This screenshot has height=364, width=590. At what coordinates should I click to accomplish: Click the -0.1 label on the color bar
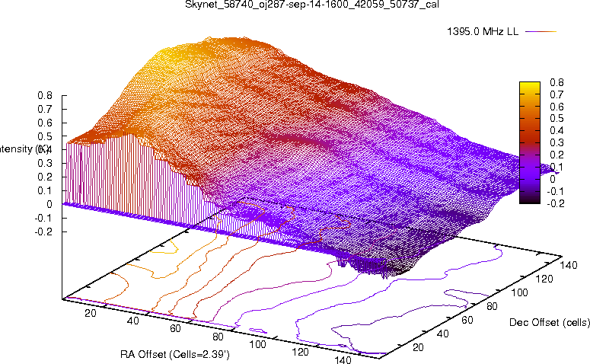pyautogui.click(x=555, y=191)
